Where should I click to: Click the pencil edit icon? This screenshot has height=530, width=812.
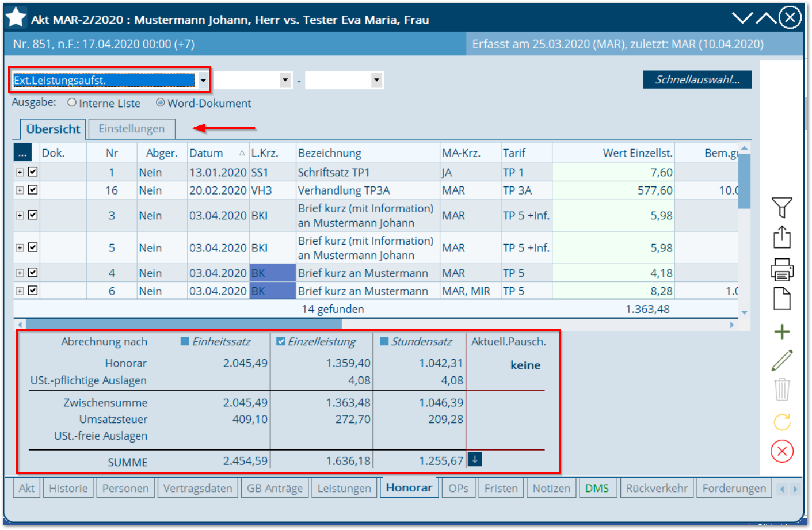pyautogui.click(x=781, y=360)
